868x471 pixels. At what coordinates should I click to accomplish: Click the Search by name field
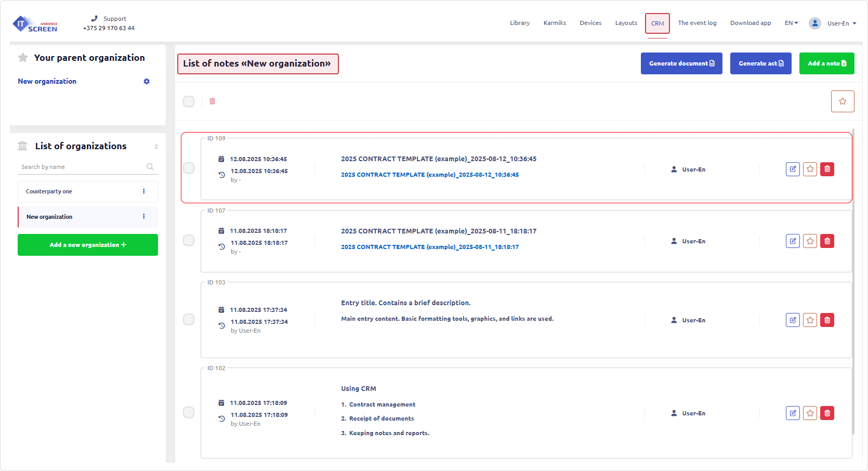pos(82,167)
